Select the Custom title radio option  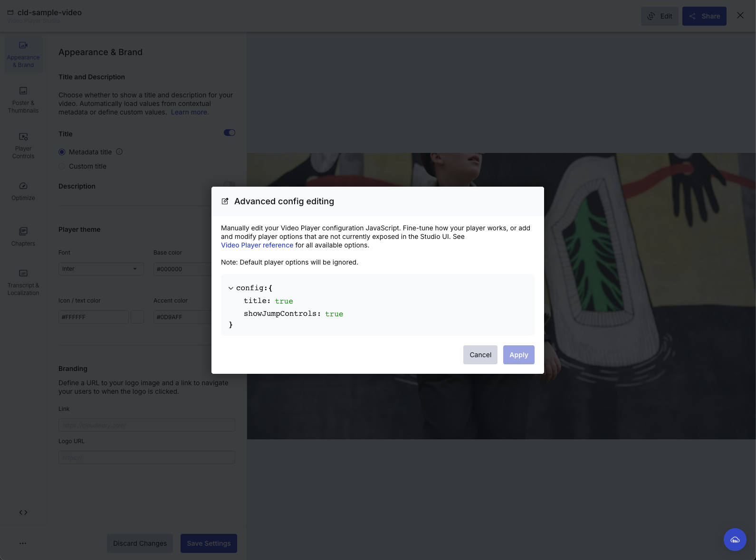62,166
